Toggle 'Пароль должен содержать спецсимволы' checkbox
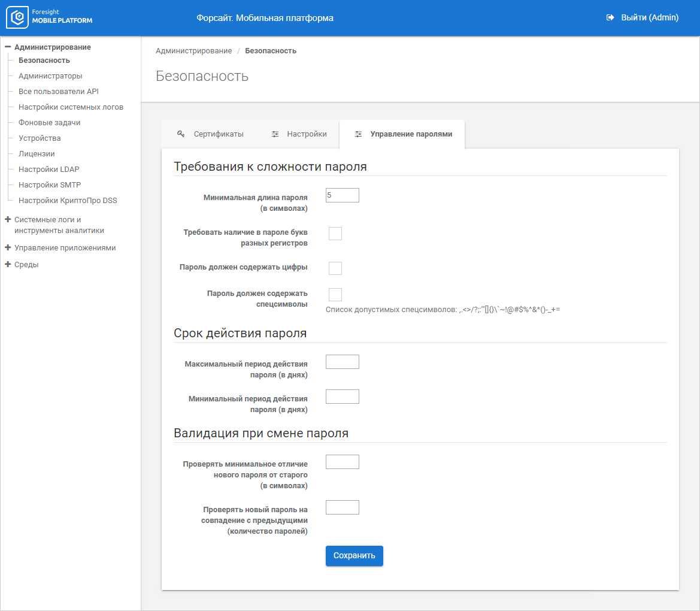Image resolution: width=700 pixels, height=611 pixels. [335, 294]
